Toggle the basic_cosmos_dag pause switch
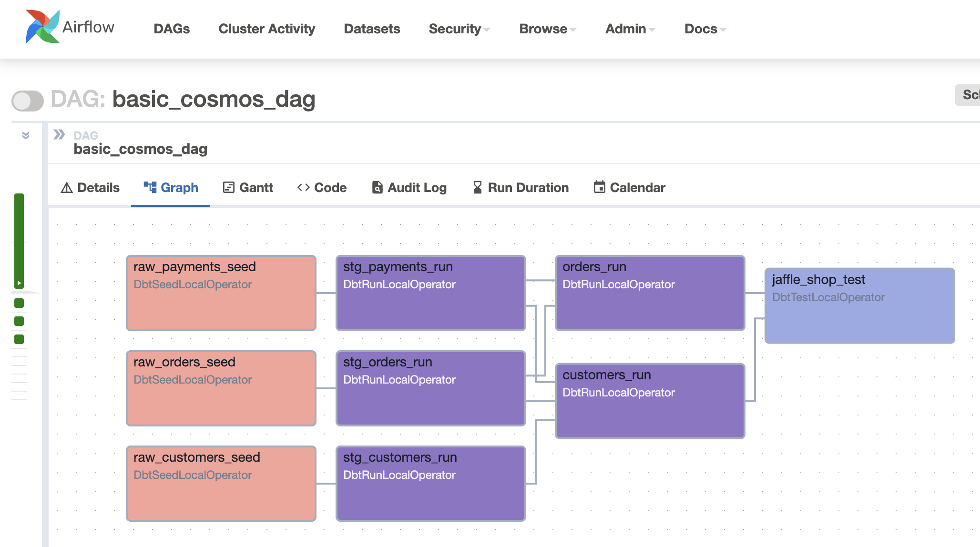The image size is (980, 547). (28, 101)
